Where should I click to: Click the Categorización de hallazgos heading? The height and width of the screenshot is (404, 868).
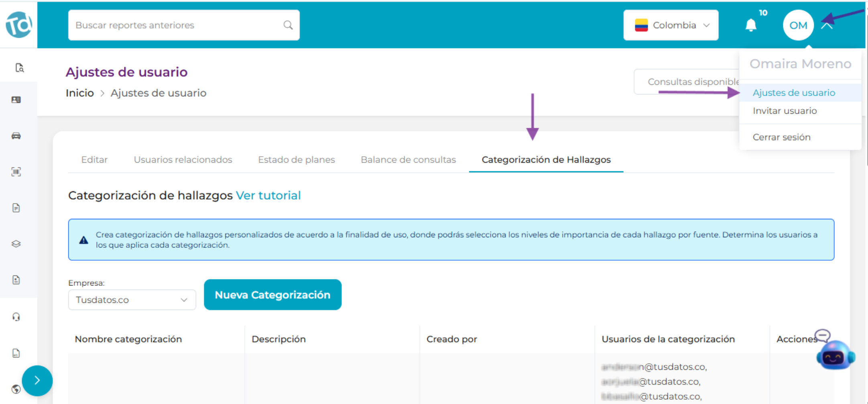(x=150, y=196)
